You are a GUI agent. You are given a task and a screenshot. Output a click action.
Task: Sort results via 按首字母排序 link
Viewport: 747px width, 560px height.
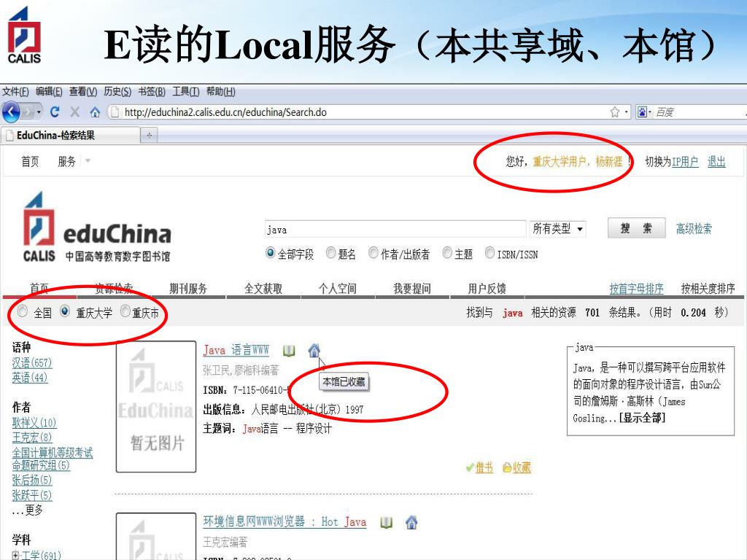pos(636,289)
